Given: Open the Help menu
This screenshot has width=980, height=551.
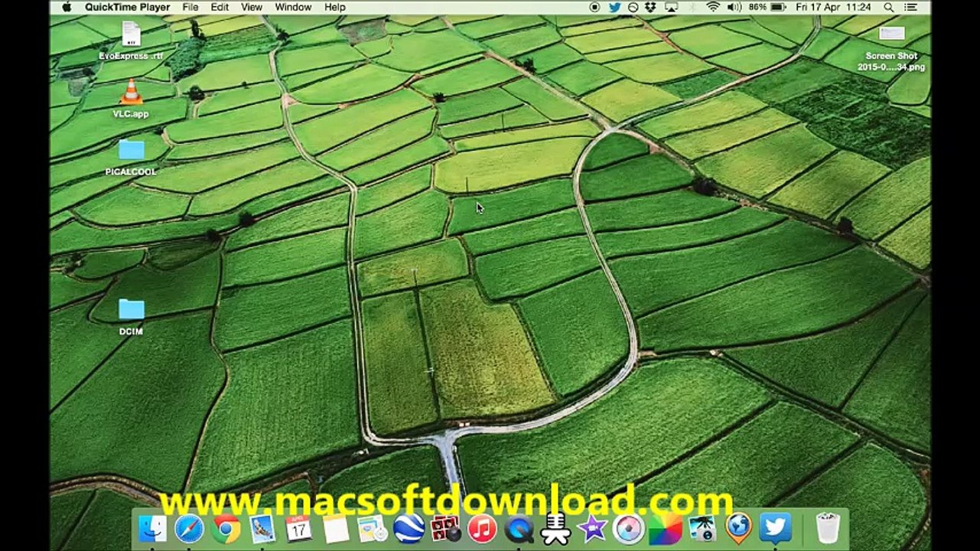Looking at the screenshot, I should click(x=335, y=7).
